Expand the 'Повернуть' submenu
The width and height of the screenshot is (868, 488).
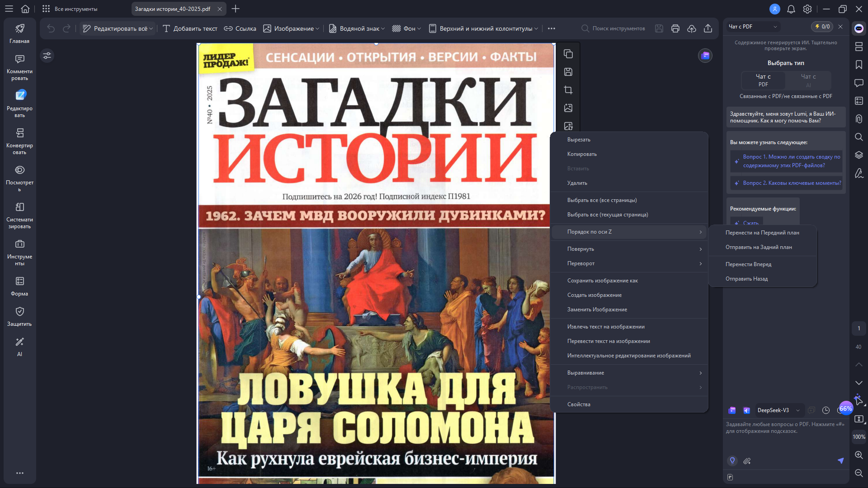(x=628, y=249)
